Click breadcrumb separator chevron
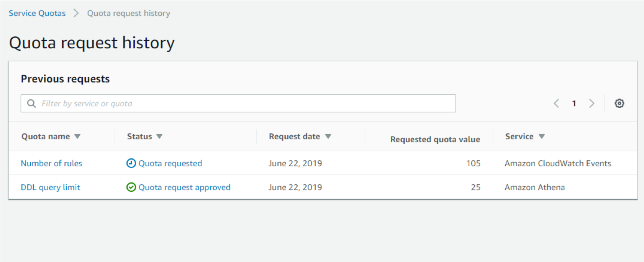This screenshot has height=262, width=644. [76, 13]
